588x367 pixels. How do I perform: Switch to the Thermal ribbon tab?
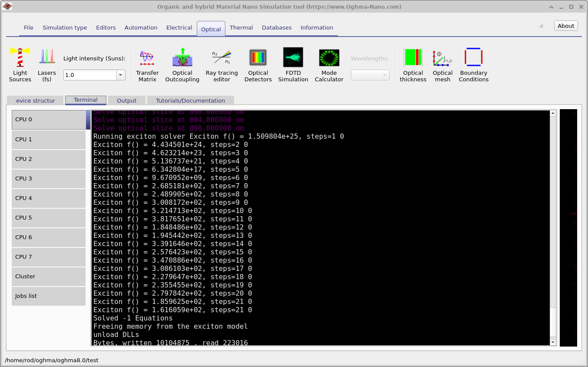[x=241, y=27]
